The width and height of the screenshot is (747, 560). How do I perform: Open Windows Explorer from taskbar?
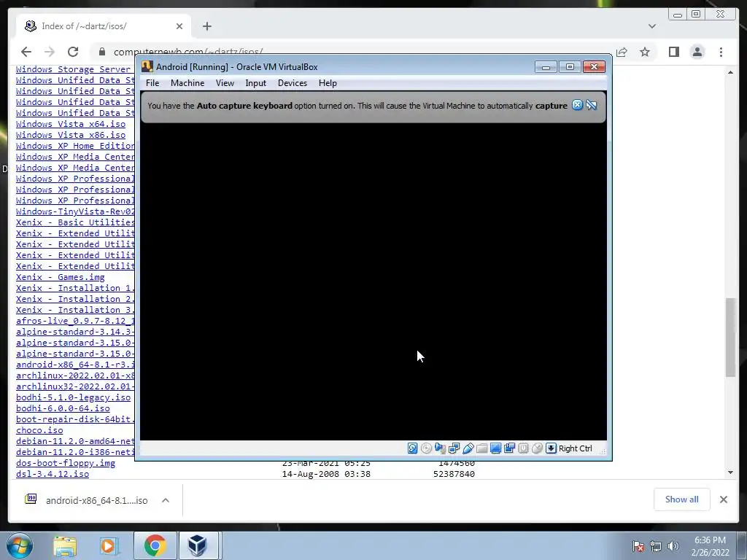[x=65, y=545]
